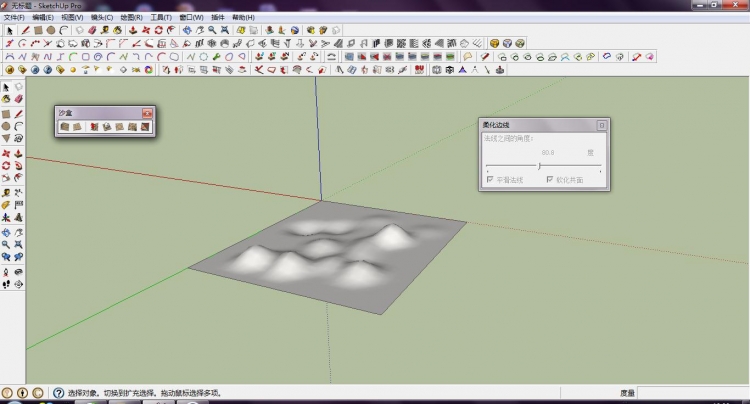750x404 pixels.
Task: Open the 绘图(R) draw menu
Action: (131, 17)
